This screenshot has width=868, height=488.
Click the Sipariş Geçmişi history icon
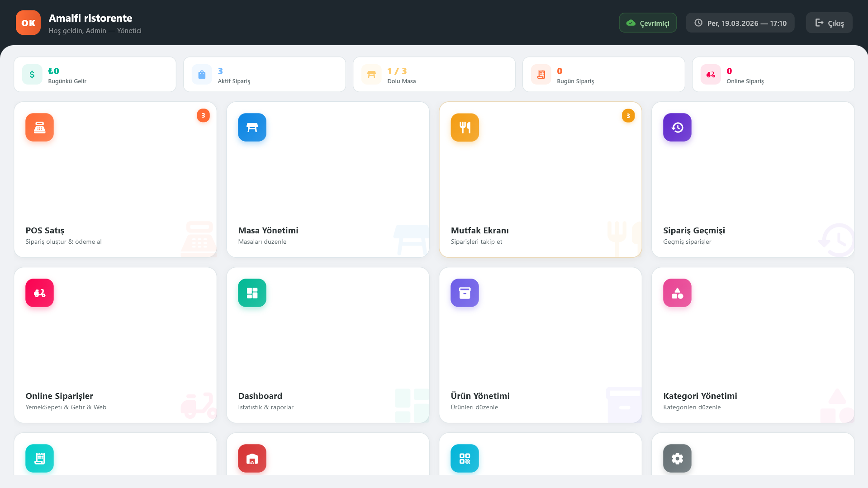coord(677,127)
